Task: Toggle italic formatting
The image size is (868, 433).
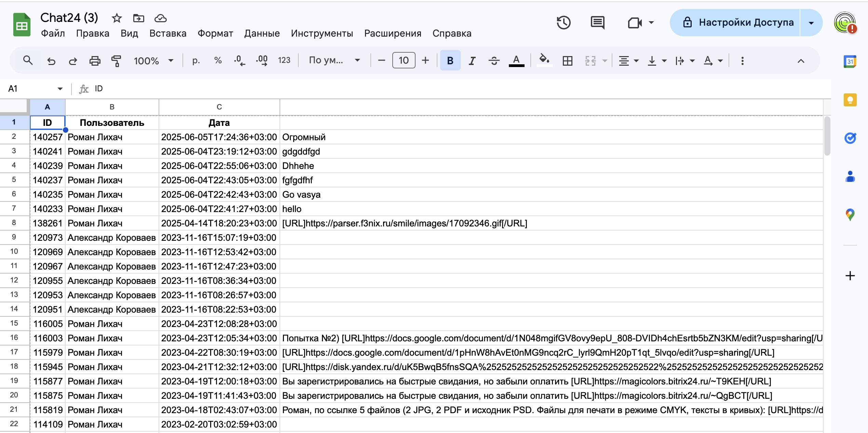Action: coord(472,61)
